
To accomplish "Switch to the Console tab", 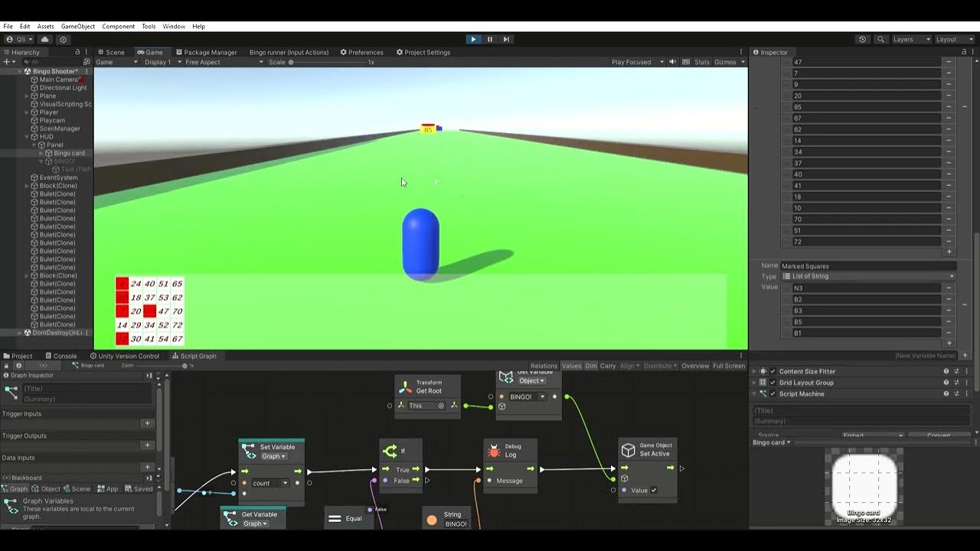I will click(x=60, y=356).
